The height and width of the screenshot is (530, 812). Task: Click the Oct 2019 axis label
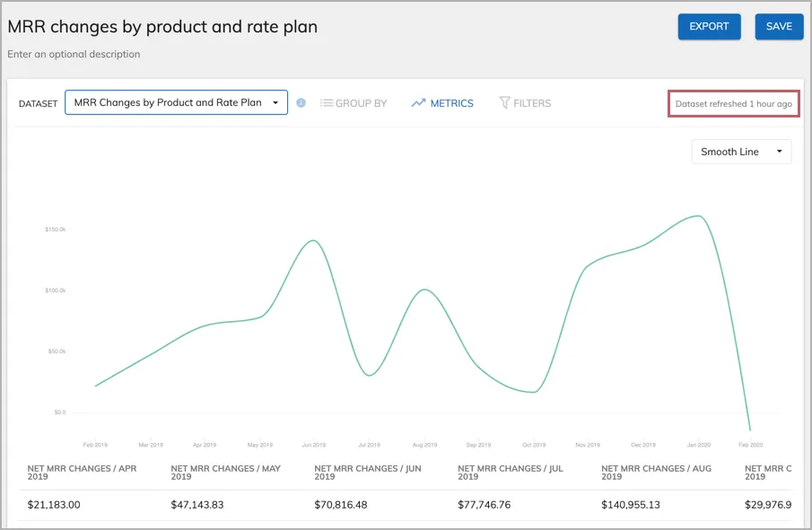(534, 445)
